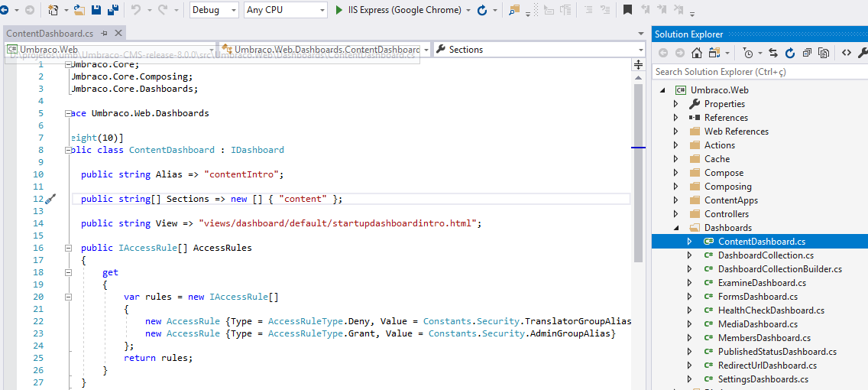Click the Solution Explorer panel title

[x=688, y=34]
